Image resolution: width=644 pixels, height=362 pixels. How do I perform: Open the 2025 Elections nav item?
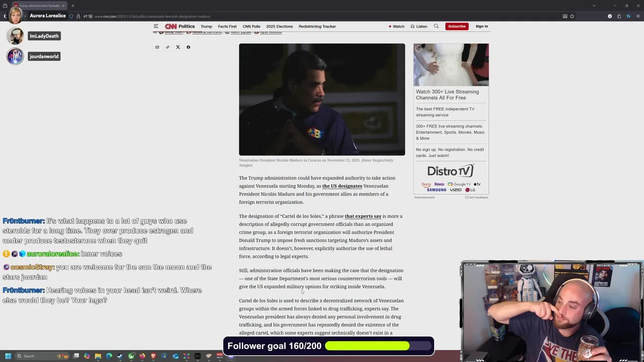coord(279,26)
